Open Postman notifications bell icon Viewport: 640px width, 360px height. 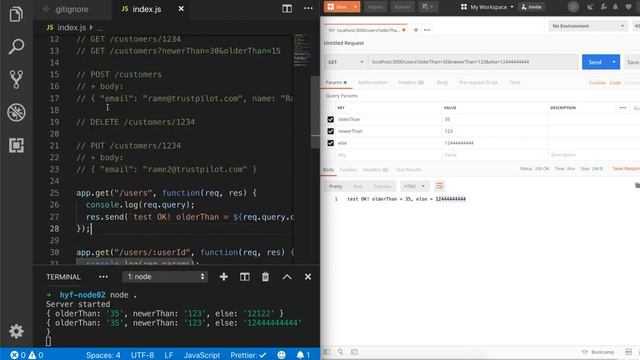pyautogui.click(x=616, y=7)
